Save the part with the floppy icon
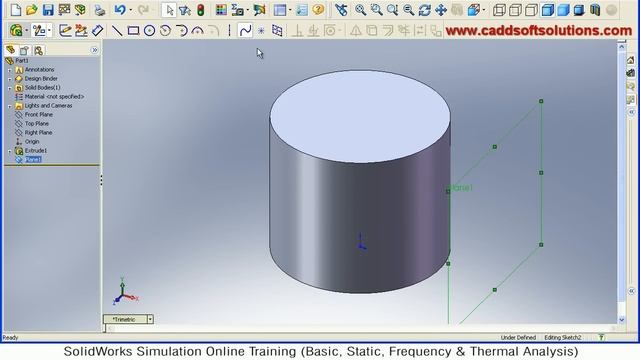 click(x=48, y=10)
